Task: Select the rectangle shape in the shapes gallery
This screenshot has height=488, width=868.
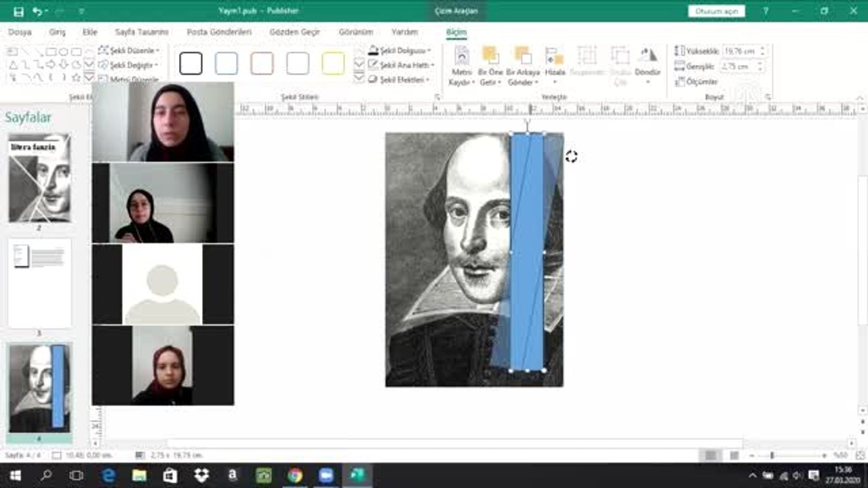Action: pos(51,52)
